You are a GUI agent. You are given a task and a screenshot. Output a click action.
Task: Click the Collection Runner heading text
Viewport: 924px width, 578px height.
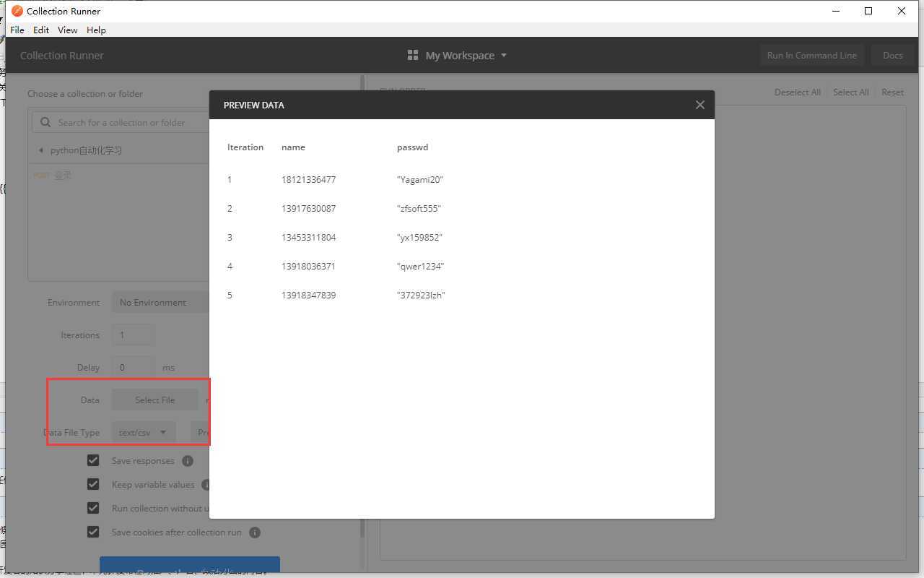pos(62,56)
